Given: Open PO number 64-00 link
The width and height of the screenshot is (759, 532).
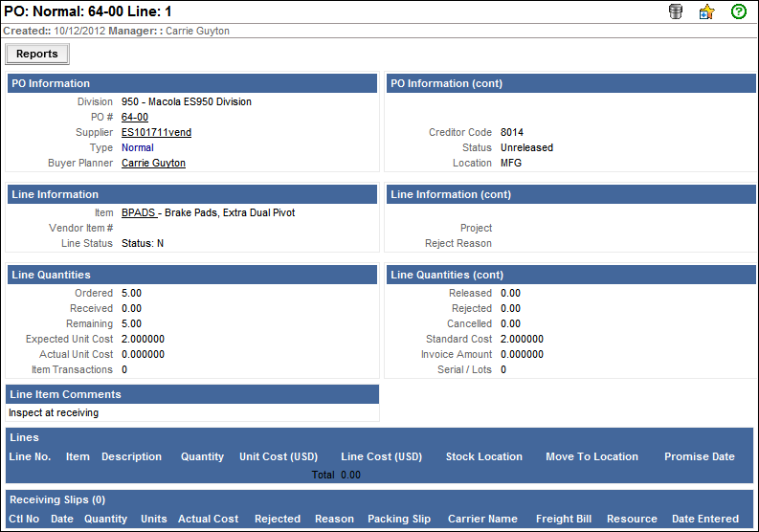Looking at the screenshot, I should [135, 117].
